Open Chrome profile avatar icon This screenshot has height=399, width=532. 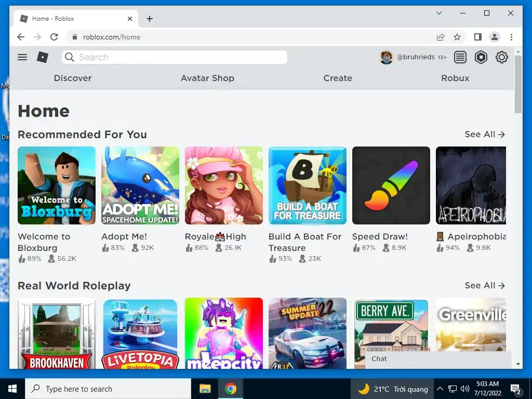495,37
